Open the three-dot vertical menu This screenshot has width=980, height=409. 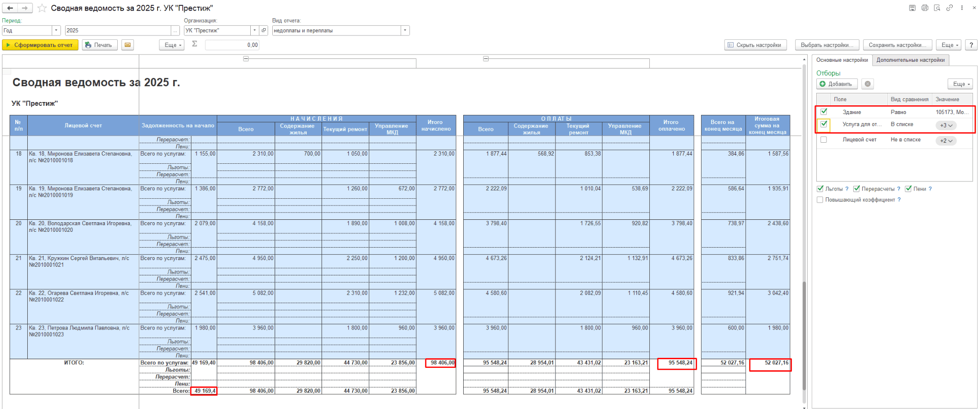pos(962,8)
